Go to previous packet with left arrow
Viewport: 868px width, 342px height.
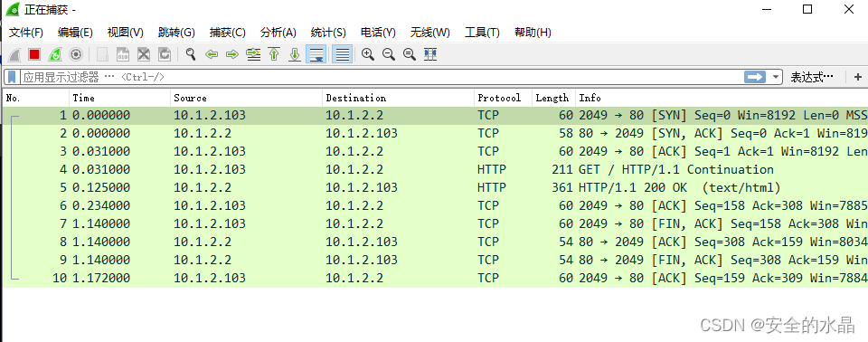point(212,54)
